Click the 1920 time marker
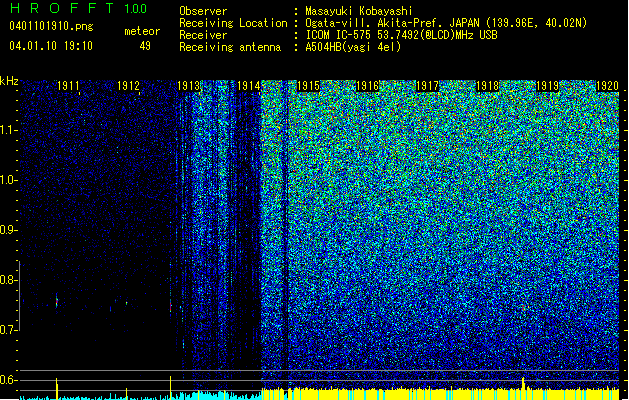This screenshot has width=629, height=400. [607, 86]
